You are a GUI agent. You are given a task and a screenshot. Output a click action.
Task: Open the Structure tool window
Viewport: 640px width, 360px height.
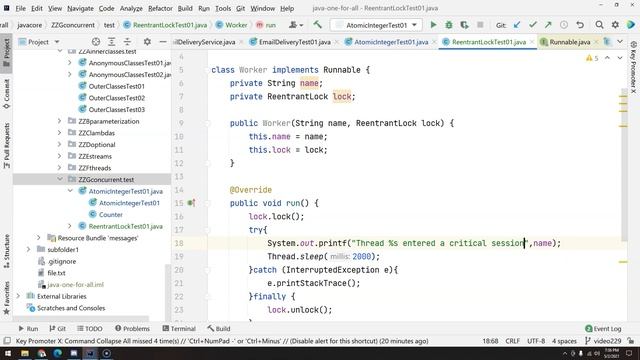point(7,251)
